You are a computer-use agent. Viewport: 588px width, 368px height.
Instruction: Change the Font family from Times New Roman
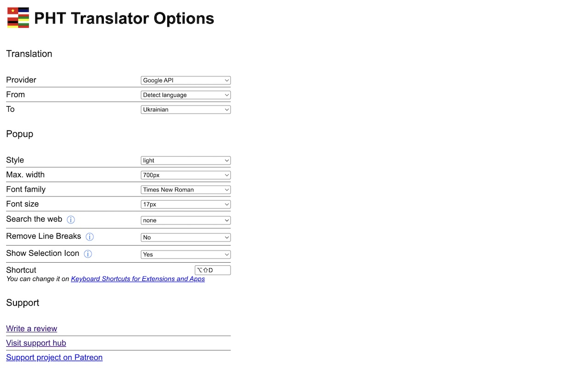[x=186, y=190]
